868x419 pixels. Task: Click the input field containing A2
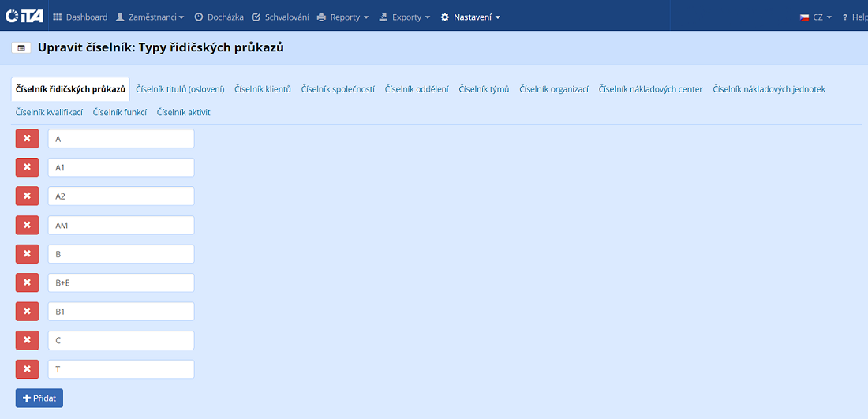click(x=121, y=196)
